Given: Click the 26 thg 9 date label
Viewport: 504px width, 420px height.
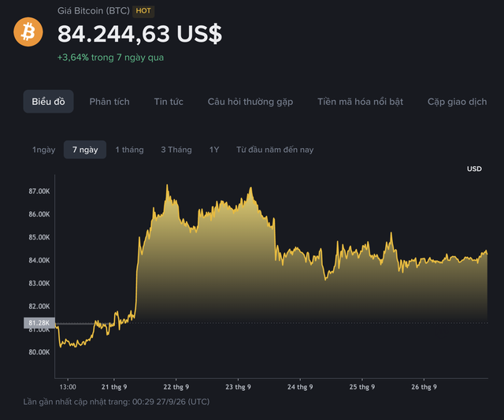Looking at the screenshot, I should tap(424, 387).
